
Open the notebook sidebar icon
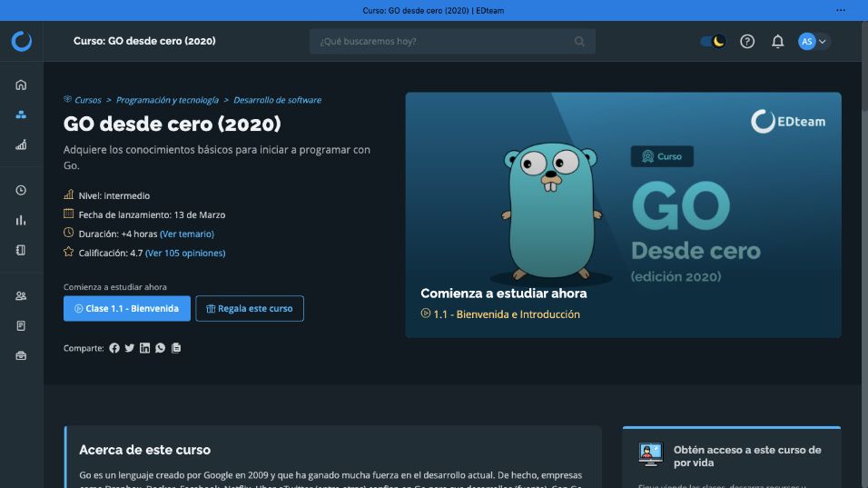pos(21,250)
